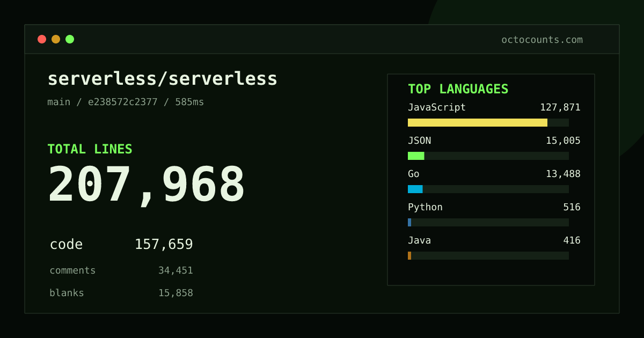
Task: Select the 13,488 Go line count
Action: coord(563,174)
